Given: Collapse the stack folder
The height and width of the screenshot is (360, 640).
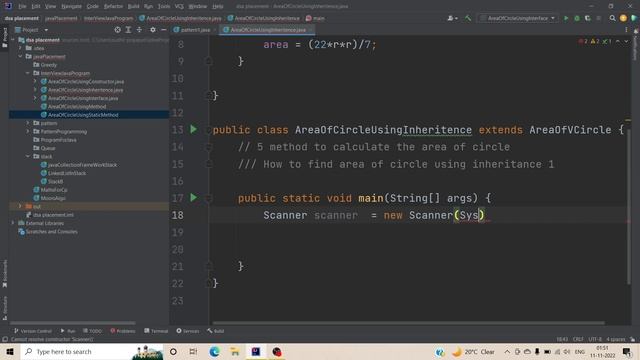Looking at the screenshot, I should 28,156.
